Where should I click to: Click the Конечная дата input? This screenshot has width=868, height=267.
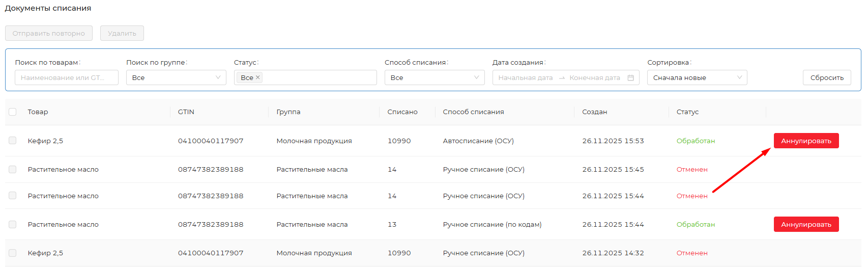(x=594, y=78)
